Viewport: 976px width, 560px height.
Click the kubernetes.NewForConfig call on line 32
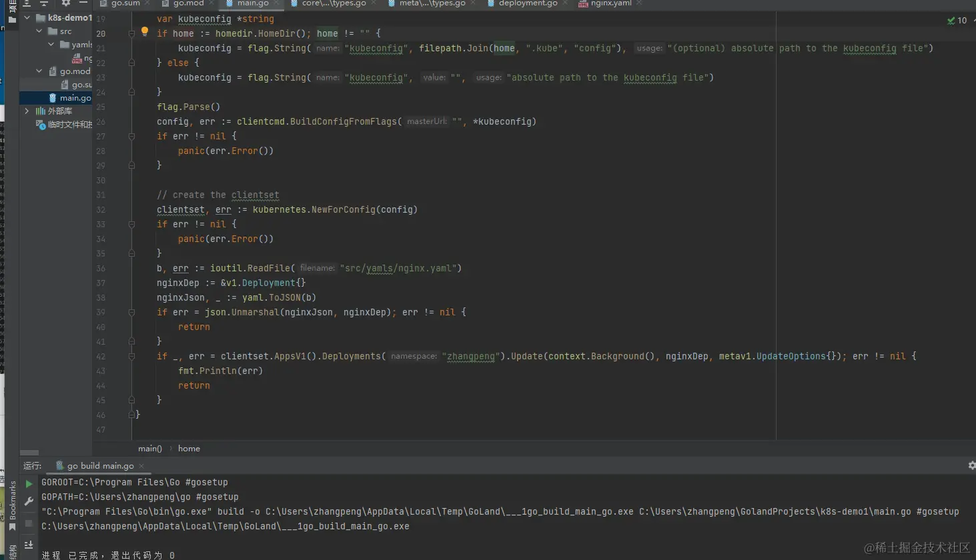(x=335, y=210)
